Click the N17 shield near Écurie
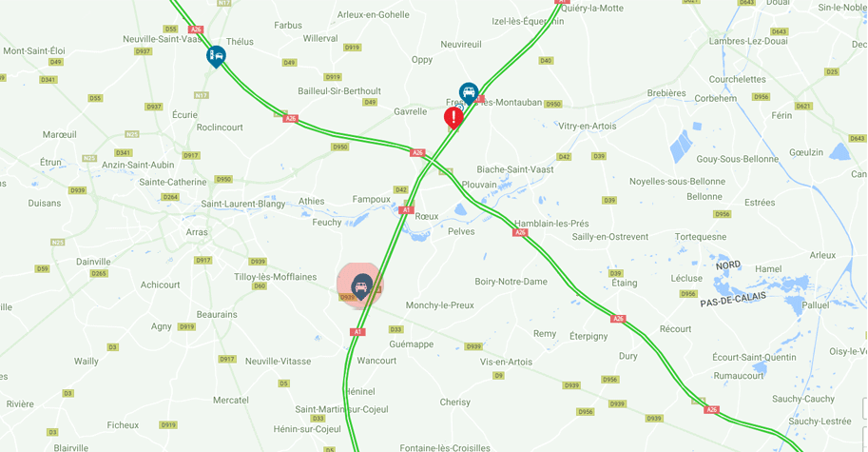The image size is (868, 452). point(201,95)
